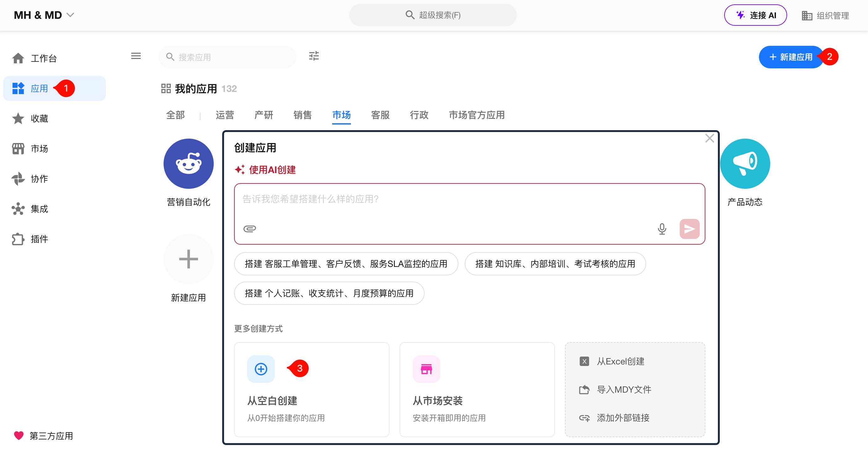Click the Excel icon for 从Excel创建
The height and width of the screenshot is (461, 868).
[584, 362]
